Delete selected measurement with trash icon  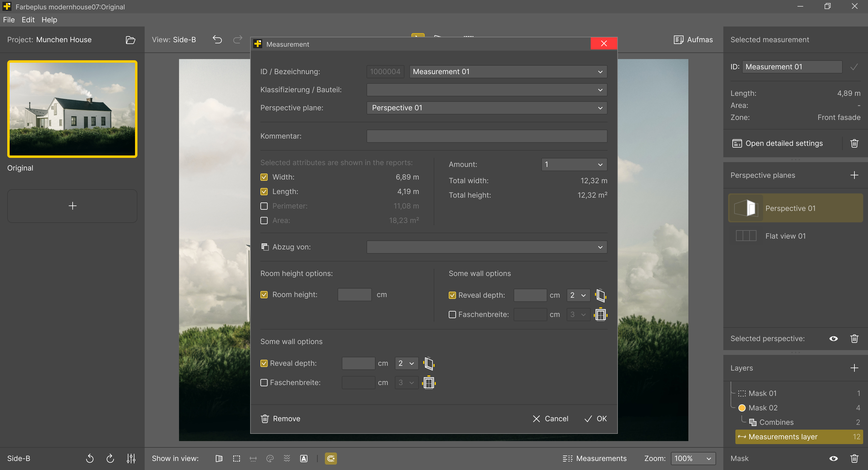coord(854,143)
